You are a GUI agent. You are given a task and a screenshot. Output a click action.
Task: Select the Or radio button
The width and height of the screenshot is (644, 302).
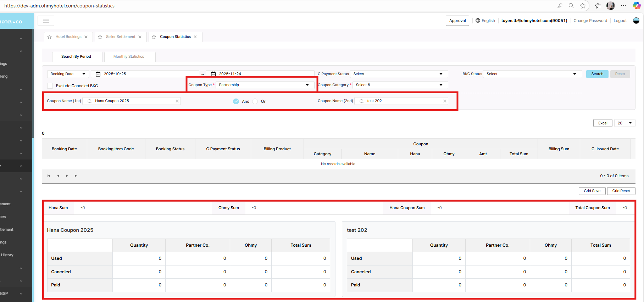point(255,101)
